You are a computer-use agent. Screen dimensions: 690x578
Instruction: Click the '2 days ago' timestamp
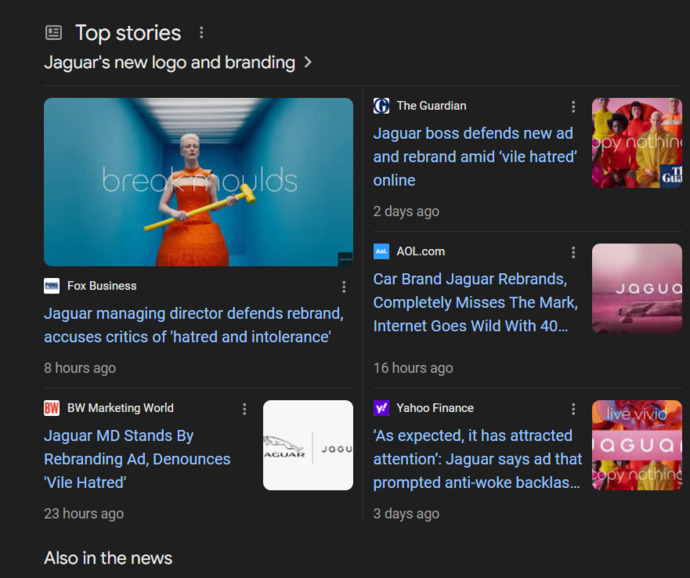[x=406, y=211]
